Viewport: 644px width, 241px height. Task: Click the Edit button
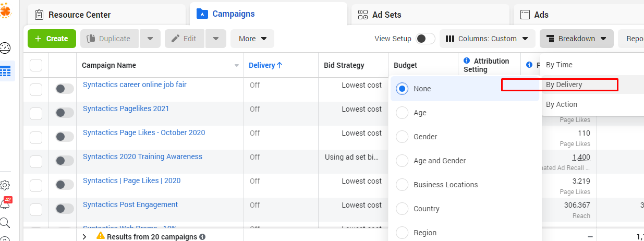tap(185, 39)
